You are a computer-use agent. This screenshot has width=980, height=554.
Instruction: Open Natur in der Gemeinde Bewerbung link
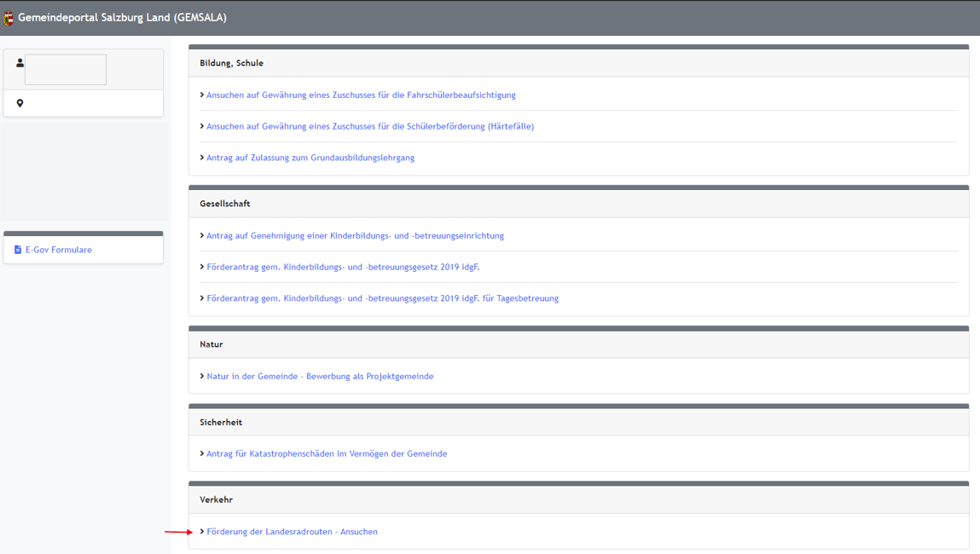[x=320, y=377]
